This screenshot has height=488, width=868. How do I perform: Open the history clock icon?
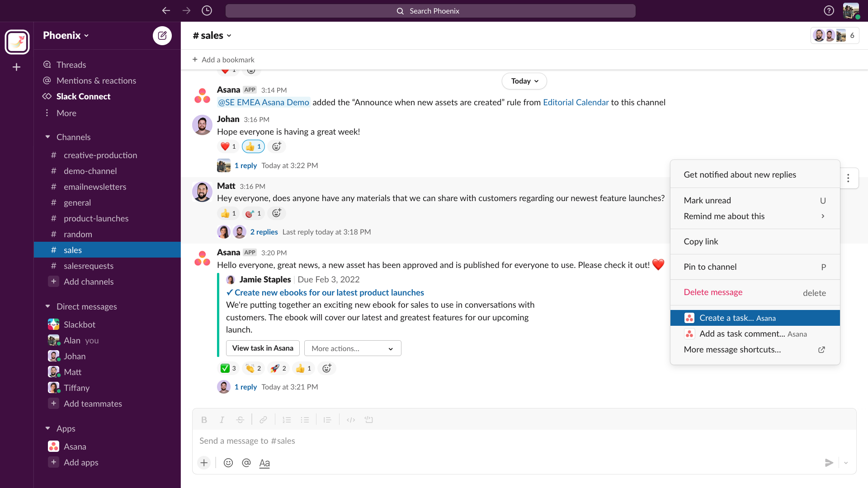pyautogui.click(x=207, y=11)
